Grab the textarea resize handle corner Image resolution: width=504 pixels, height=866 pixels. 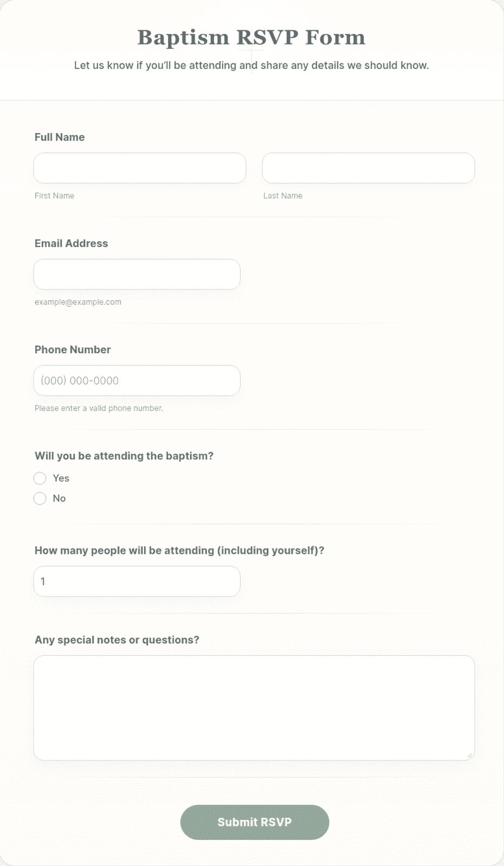(469, 755)
